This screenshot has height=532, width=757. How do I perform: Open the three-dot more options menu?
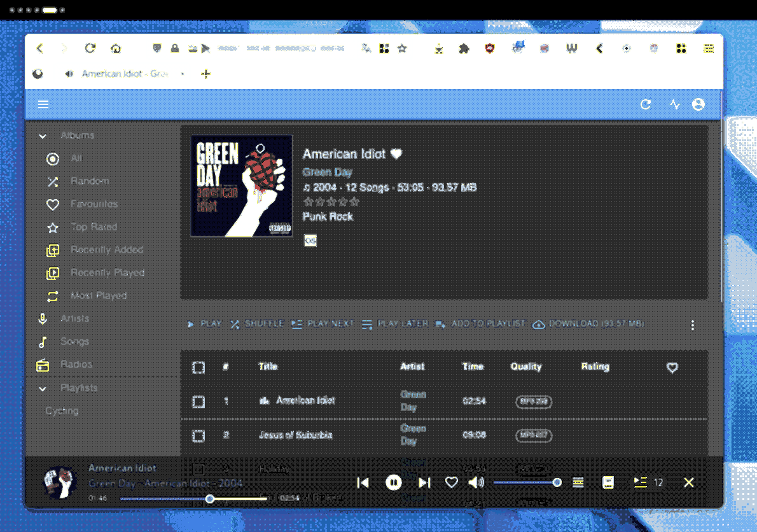[x=693, y=325]
